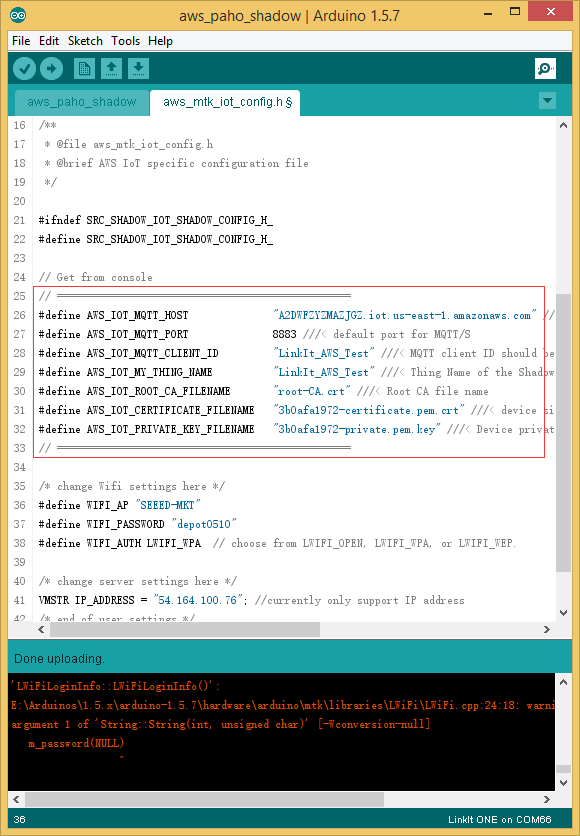Image resolution: width=580 pixels, height=836 pixels.
Task: Click the LWiFi.cpp warning path line
Action: pos(283,705)
